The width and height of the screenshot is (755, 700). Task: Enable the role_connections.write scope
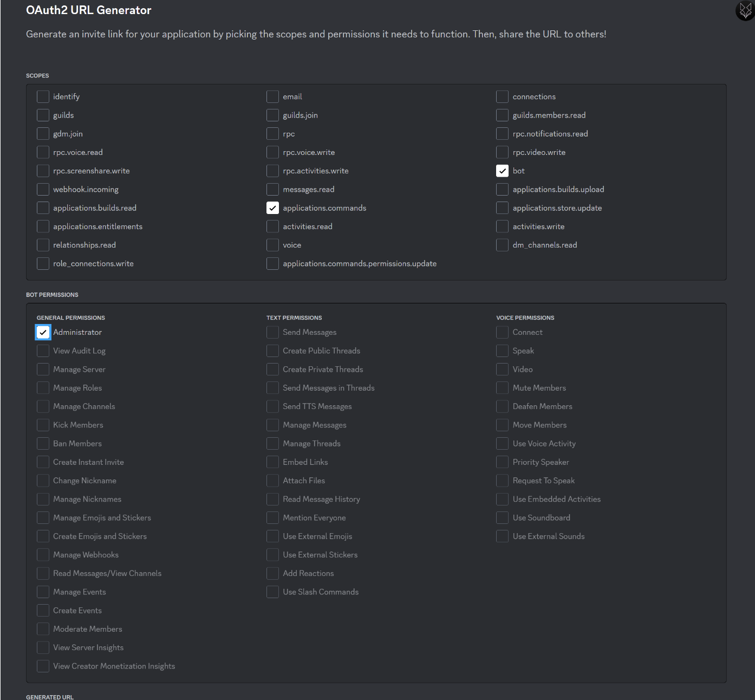[x=43, y=264]
